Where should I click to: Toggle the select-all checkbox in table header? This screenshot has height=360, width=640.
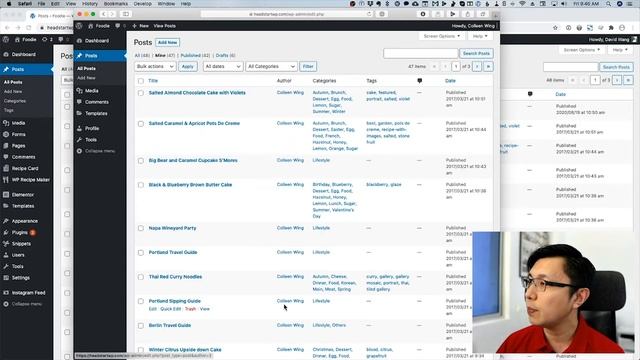(x=141, y=81)
